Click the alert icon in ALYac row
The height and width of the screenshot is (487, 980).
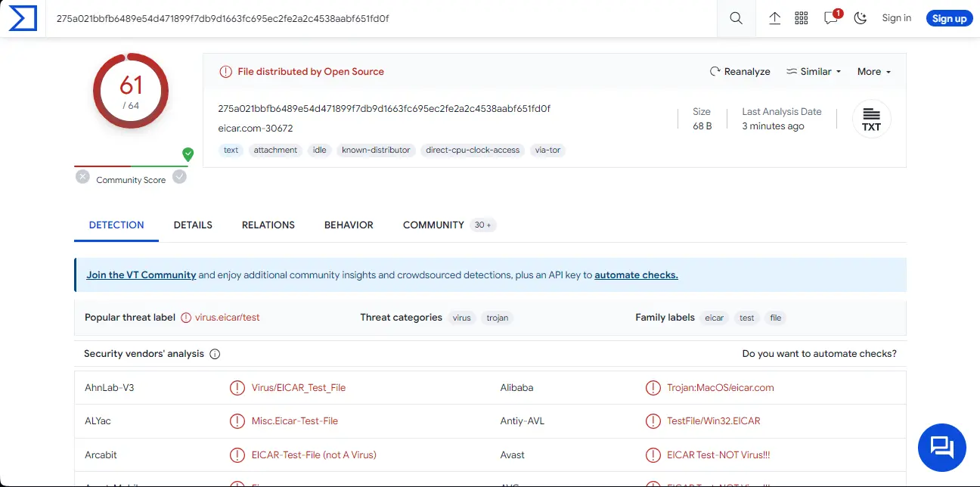click(x=237, y=421)
